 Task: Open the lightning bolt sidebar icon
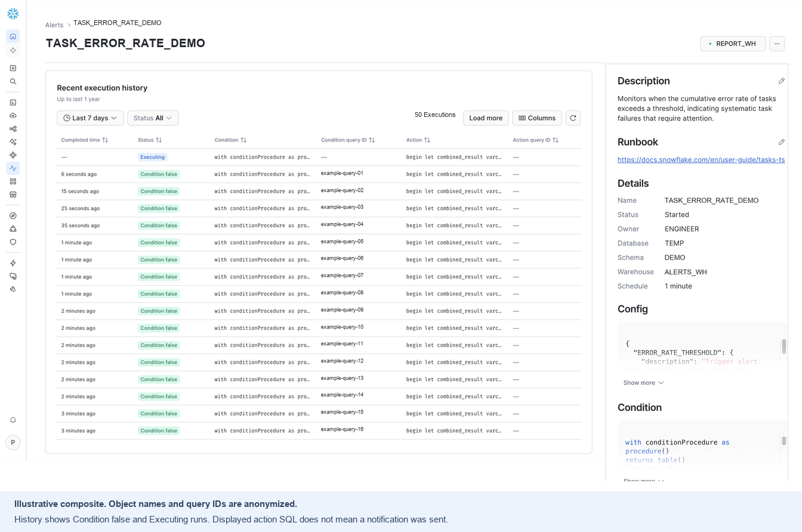13,263
